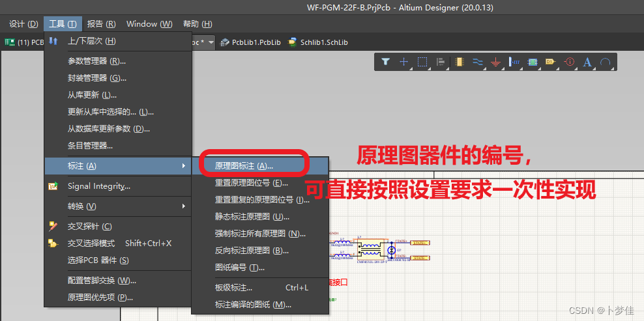Viewport: 644px width, 321px height.
Task: Open 配置管脚交换 (W)... item
Action: click(x=118, y=281)
